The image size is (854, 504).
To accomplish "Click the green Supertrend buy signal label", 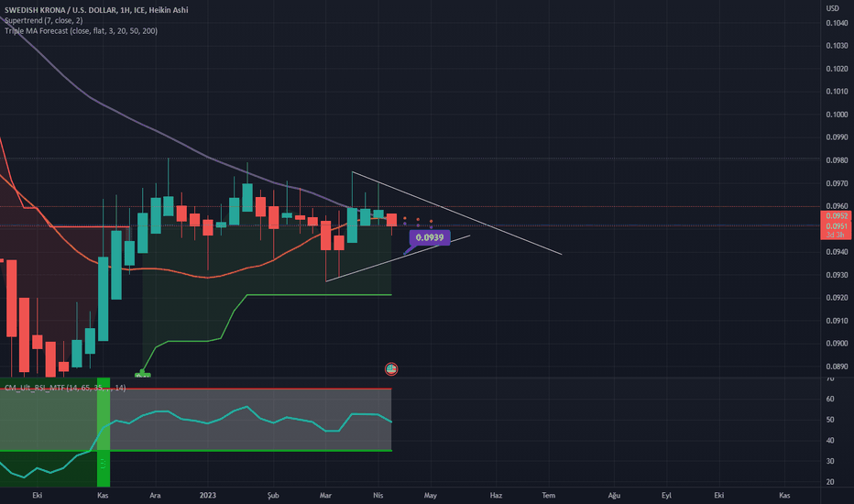I will coord(142,376).
